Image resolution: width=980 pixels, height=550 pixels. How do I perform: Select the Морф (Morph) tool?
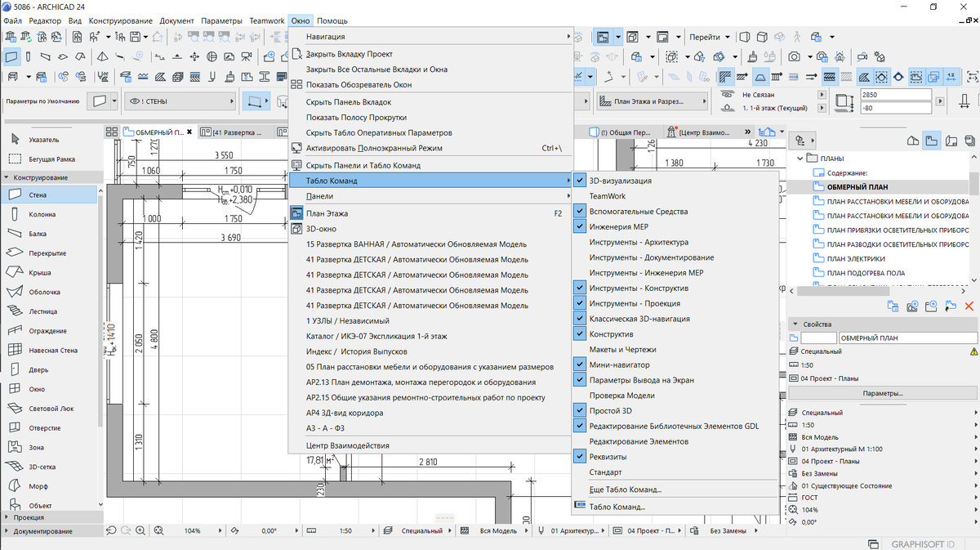pyautogui.click(x=49, y=486)
